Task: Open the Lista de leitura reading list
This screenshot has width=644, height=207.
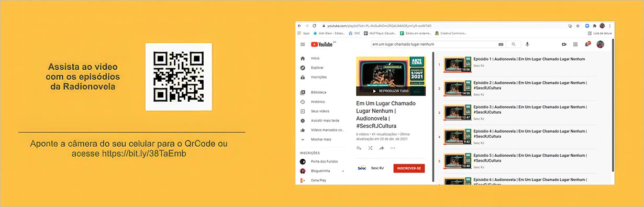Action: (599, 33)
